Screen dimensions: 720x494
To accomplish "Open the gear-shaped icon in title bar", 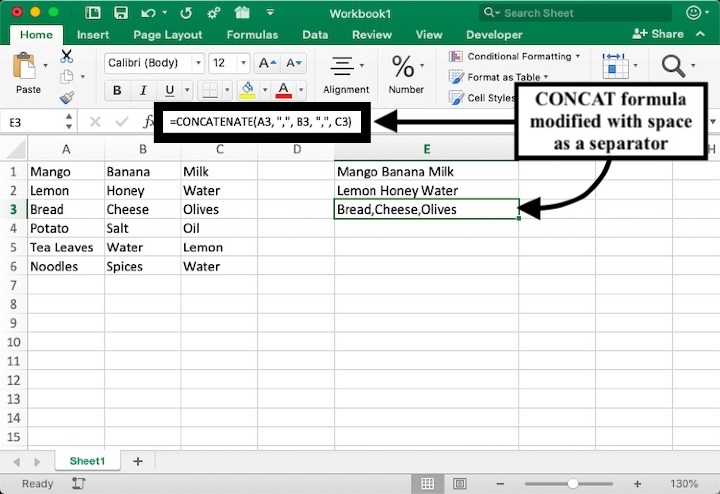I will point(214,13).
